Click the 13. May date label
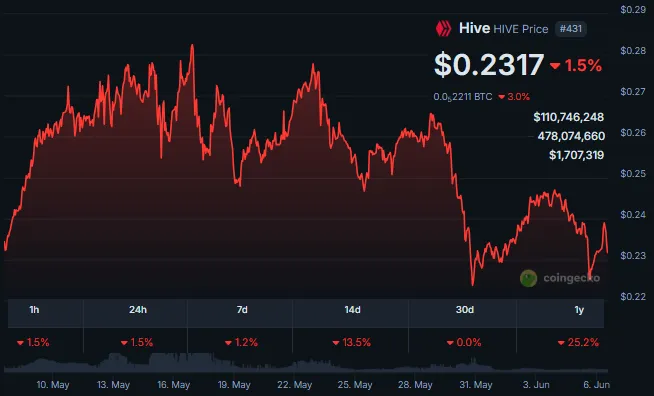This screenshot has width=654, height=396. pos(113,385)
